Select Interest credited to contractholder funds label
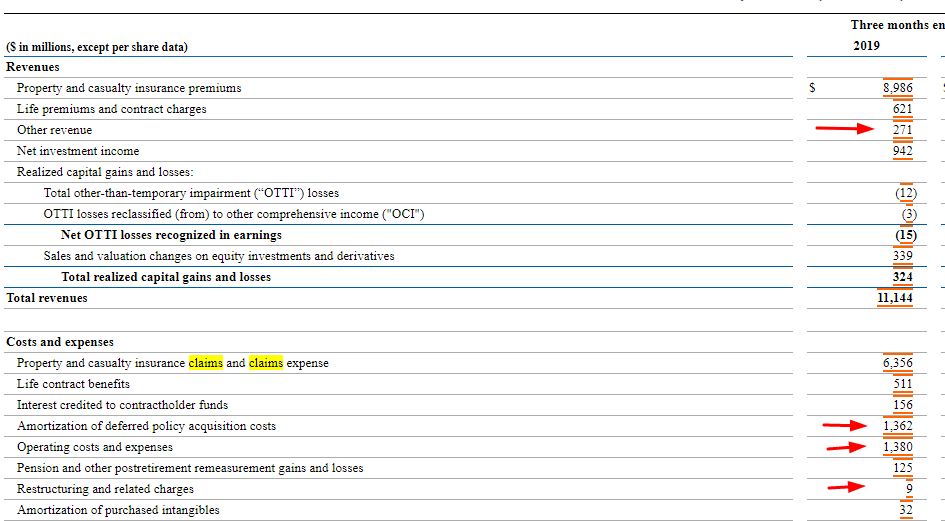945x521 pixels. (x=122, y=405)
